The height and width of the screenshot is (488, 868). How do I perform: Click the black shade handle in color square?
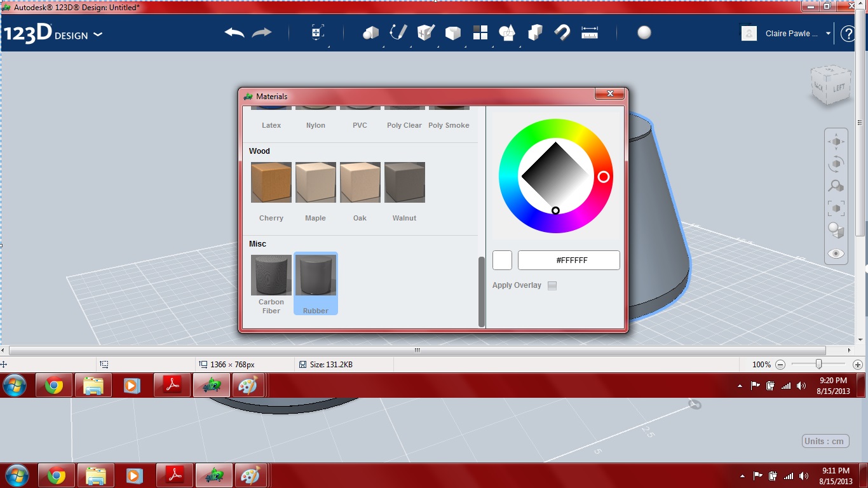tap(555, 210)
